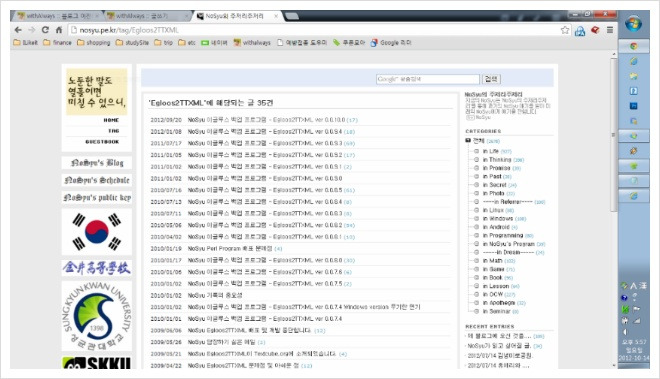Open the GUESTBOOK menu in the blog sidebar

point(102,142)
